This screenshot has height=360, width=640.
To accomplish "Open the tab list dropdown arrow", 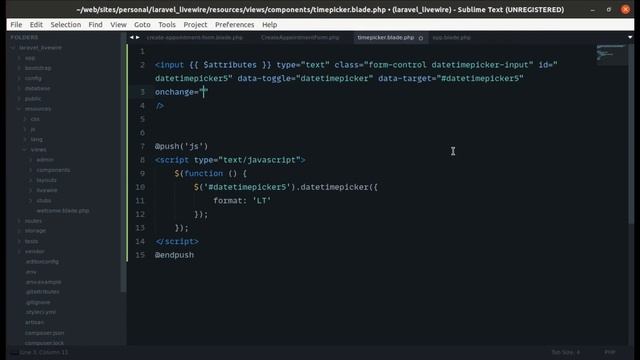I will (630, 37).
